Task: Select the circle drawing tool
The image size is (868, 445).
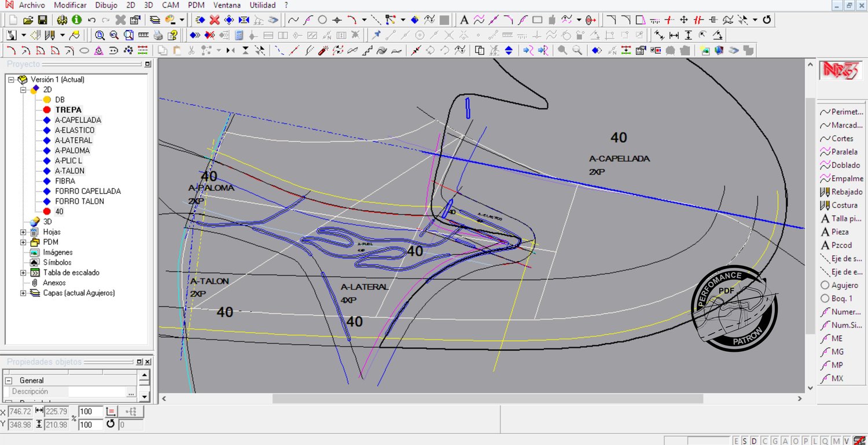Action: (322, 20)
